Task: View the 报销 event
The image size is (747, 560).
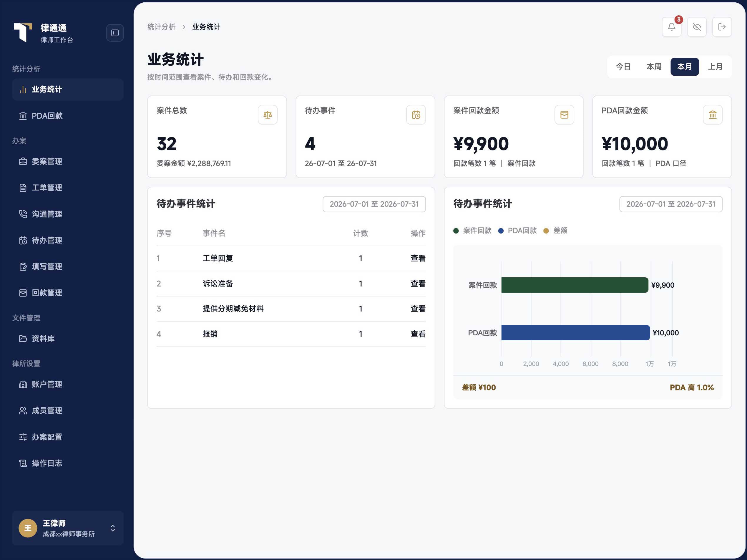Action: point(418,334)
